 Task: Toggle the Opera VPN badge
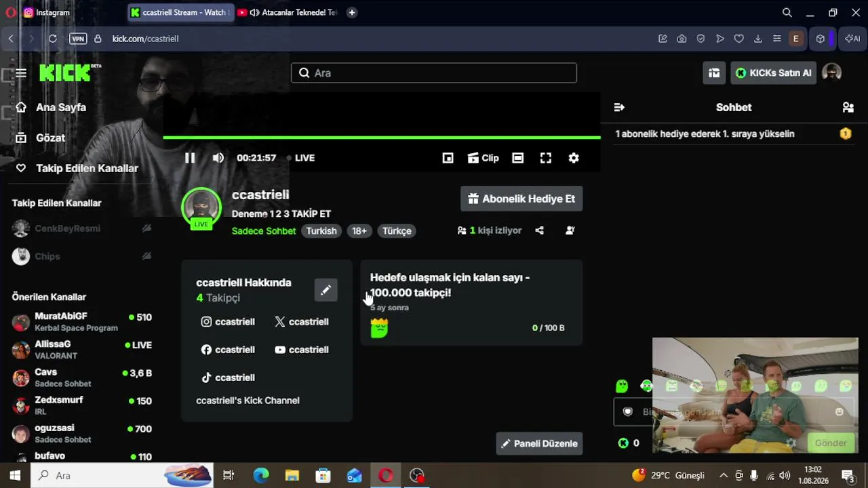tap(78, 39)
